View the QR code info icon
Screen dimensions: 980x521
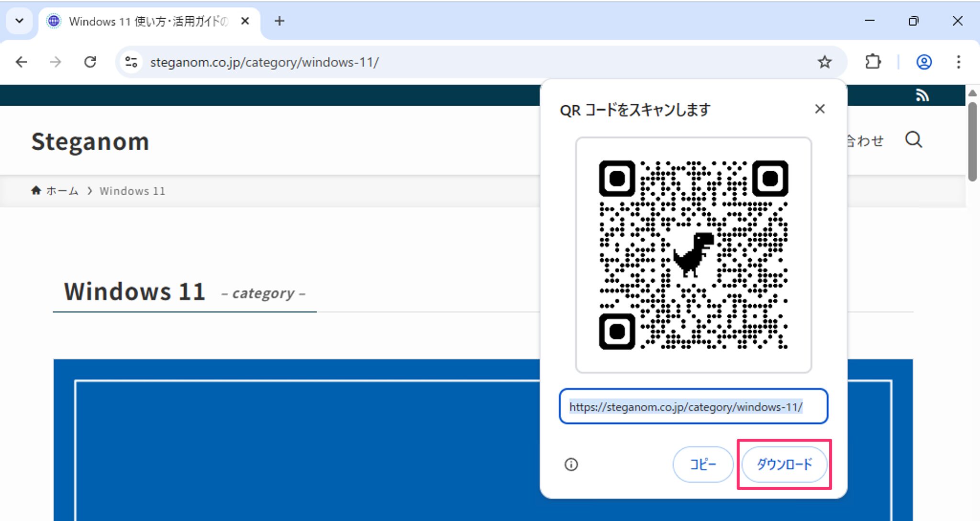[571, 465]
